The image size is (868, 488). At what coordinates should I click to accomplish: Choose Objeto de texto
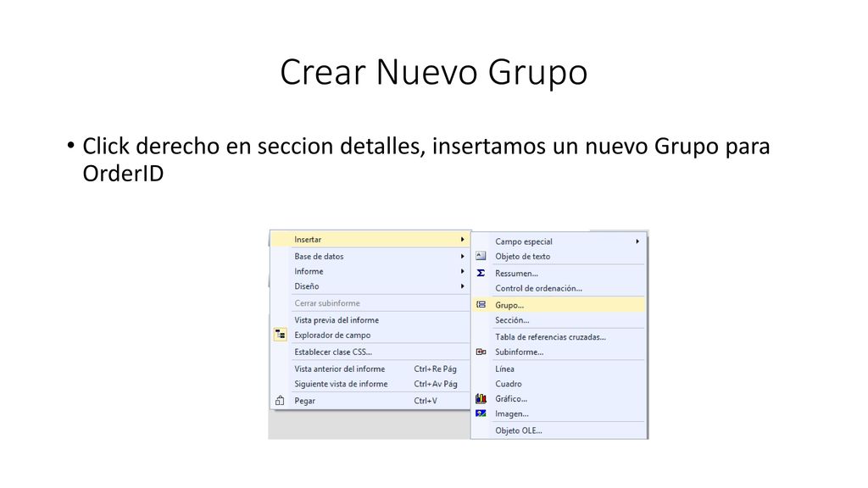tap(559, 256)
